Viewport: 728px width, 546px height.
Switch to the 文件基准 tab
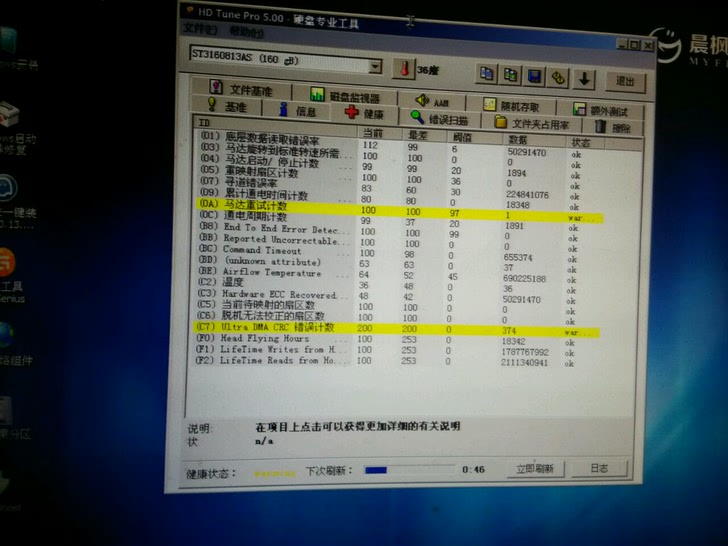(241, 88)
